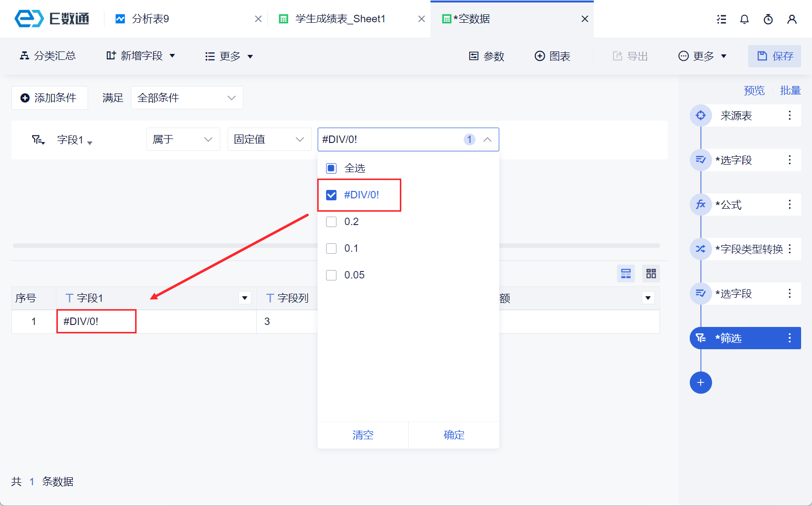Open the user account icon
The image size is (812, 506).
[792, 19]
